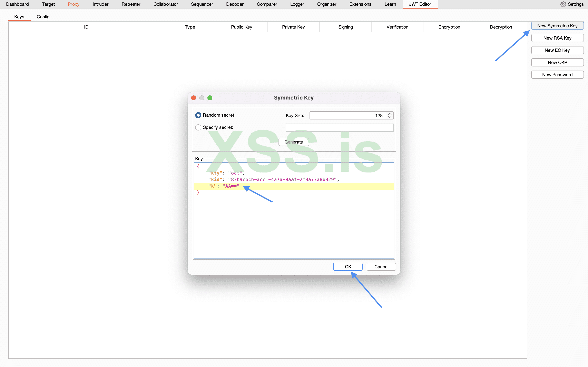Click the Key Size number field

347,116
